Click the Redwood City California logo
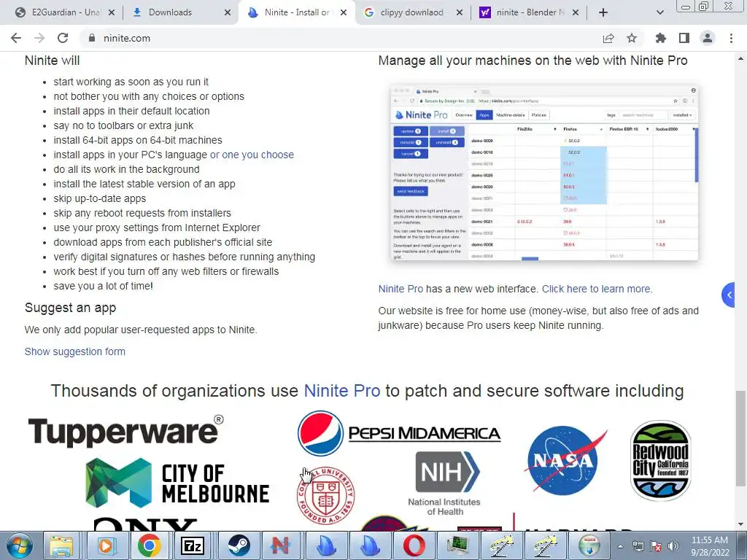This screenshot has height=560, width=747. tap(661, 460)
